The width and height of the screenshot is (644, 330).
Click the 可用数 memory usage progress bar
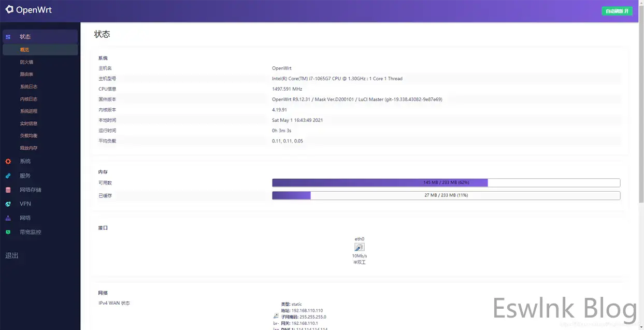(x=446, y=183)
